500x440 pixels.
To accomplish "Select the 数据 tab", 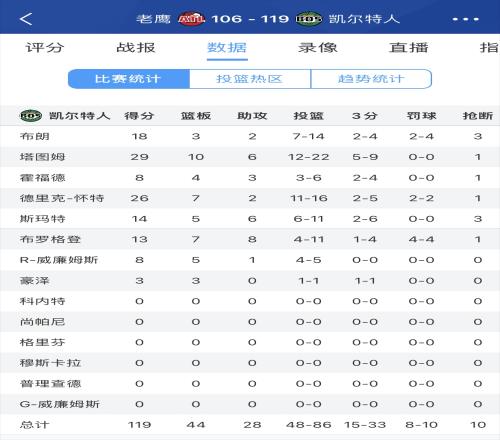I will pos(227,47).
